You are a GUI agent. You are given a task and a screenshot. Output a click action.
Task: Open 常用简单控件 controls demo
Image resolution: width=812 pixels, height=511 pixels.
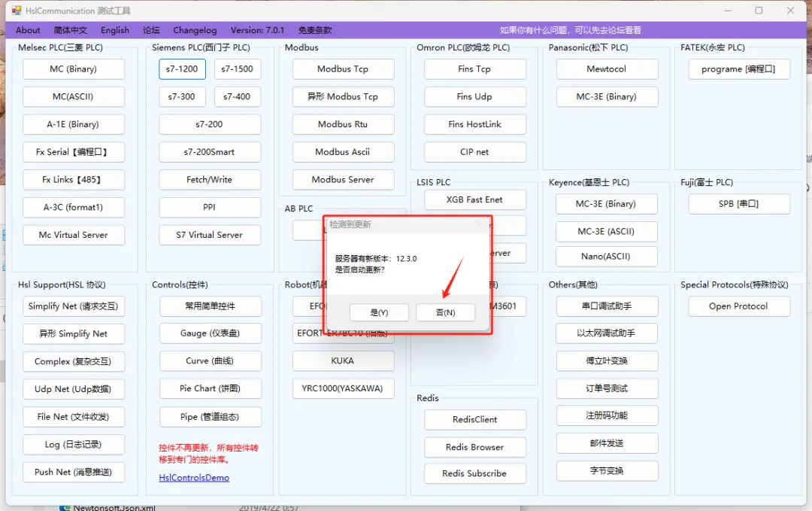pos(211,306)
